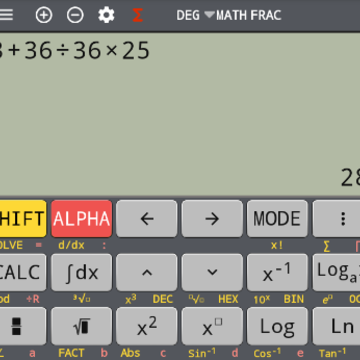Tap the integral ∫dx key
Image resolution: width=360 pixels, height=360 pixels.
[82, 272]
